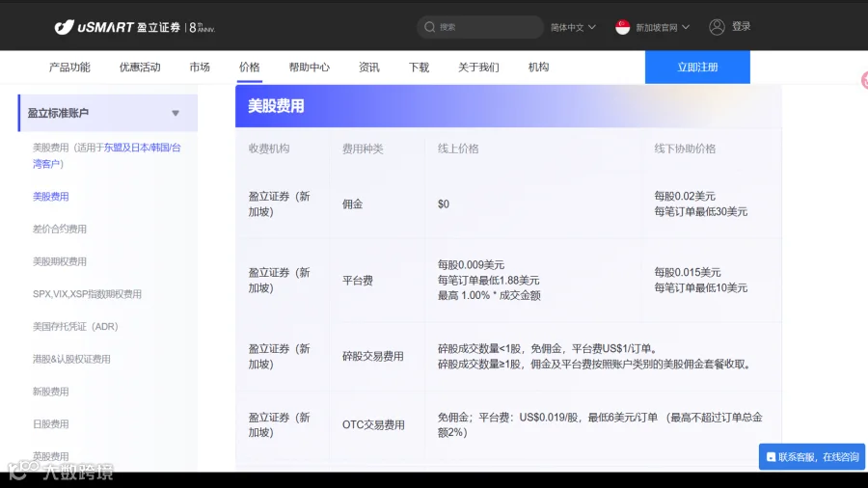Open 新股费用 in the sidebar
868x488 pixels.
50,392
